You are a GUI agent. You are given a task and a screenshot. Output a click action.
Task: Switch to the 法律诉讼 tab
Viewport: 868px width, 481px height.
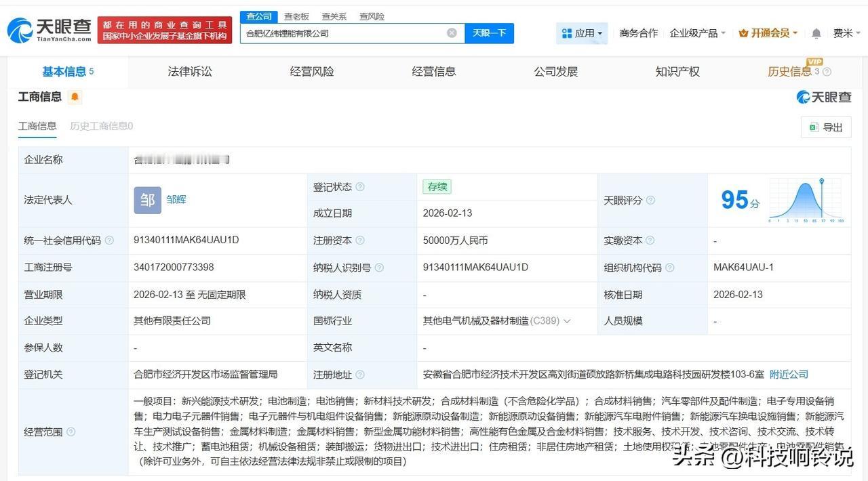click(190, 71)
